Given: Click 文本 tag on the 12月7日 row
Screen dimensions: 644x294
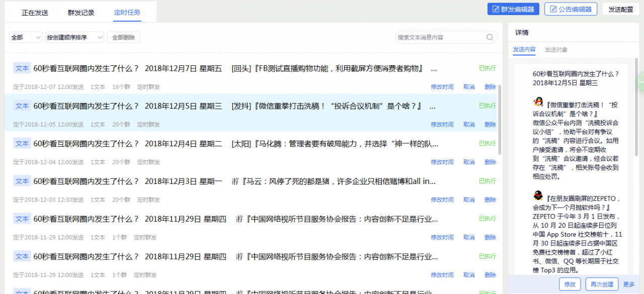Looking at the screenshot, I should click(x=22, y=68).
